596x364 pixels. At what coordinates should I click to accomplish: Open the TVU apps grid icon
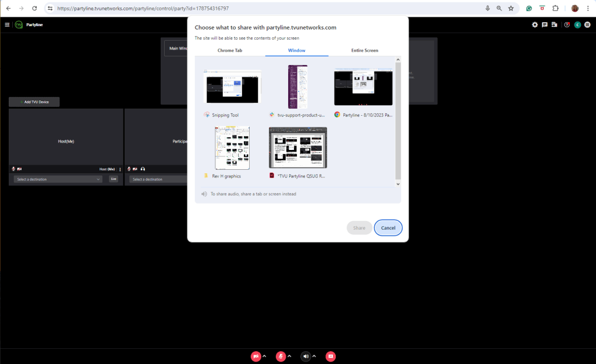point(587,24)
